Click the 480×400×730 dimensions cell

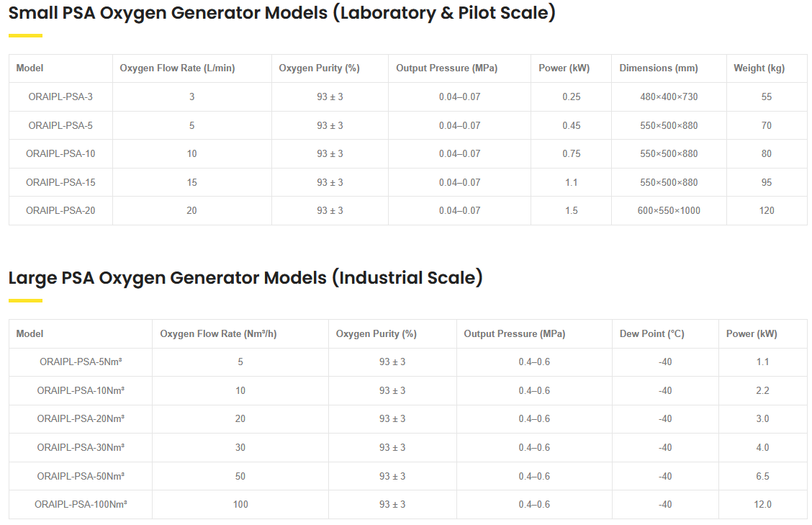click(x=669, y=97)
